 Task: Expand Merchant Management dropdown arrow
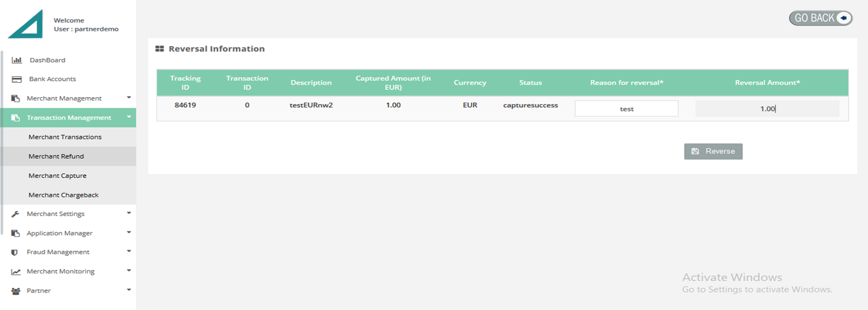(x=129, y=98)
